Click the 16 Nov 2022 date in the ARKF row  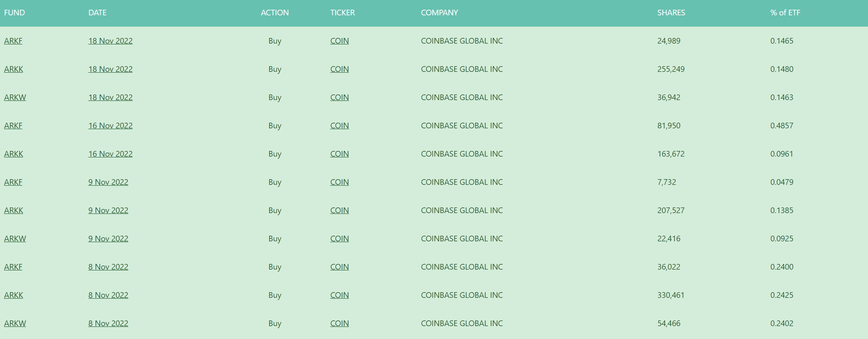pos(110,126)
